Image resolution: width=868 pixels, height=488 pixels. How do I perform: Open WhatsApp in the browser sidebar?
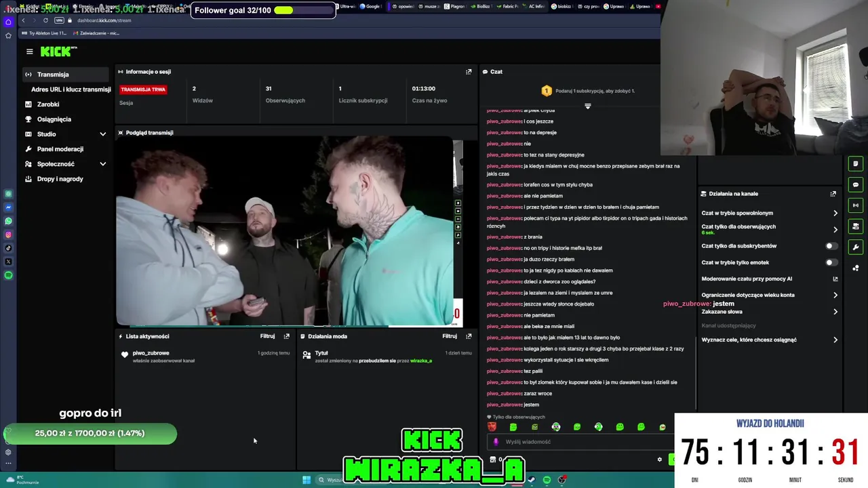[8, 221]
